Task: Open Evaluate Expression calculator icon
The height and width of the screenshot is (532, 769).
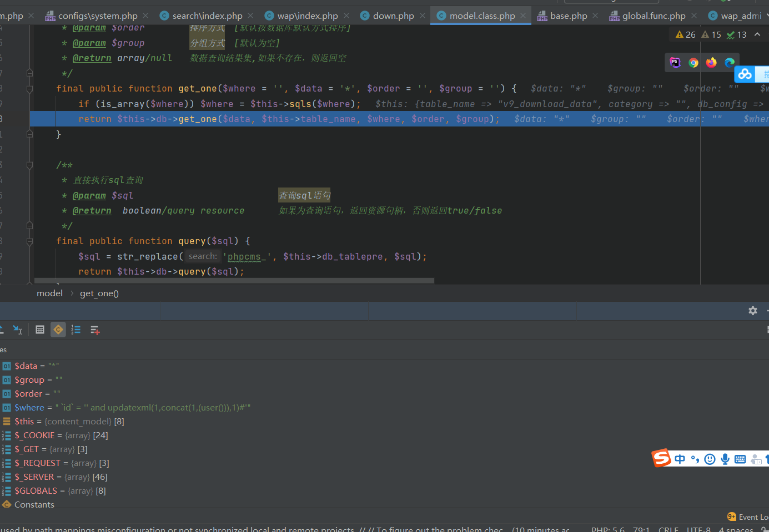Action: pyautogui.click(x=40, y=330)
